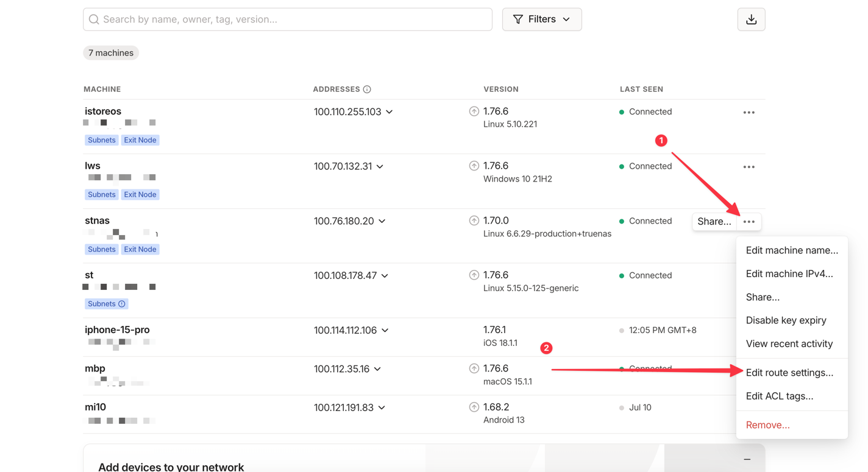The height and width of the screenshot is (472, 868).
Task: Click the LAST SEEN column header
Action: [x=641, y=90]
